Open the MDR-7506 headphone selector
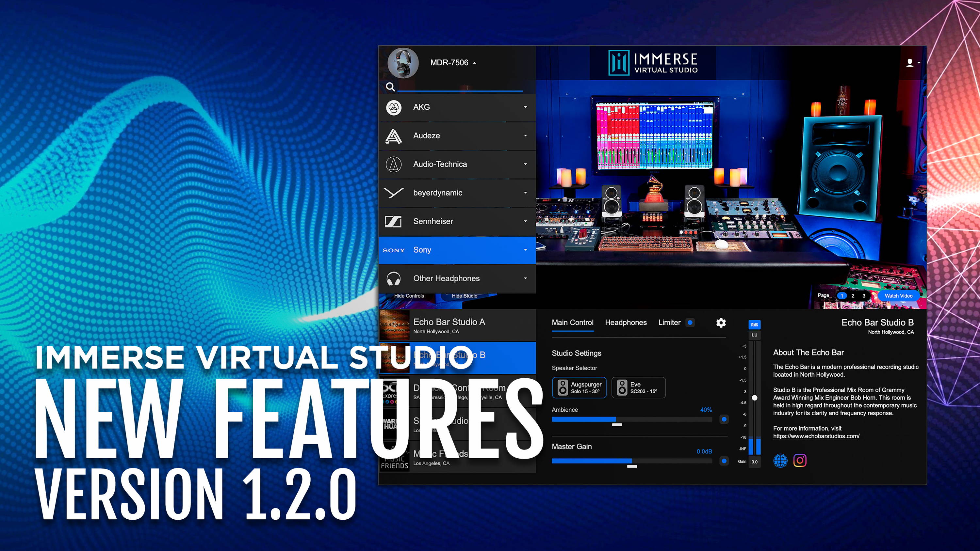980x551 pixels. pos(453,63)
